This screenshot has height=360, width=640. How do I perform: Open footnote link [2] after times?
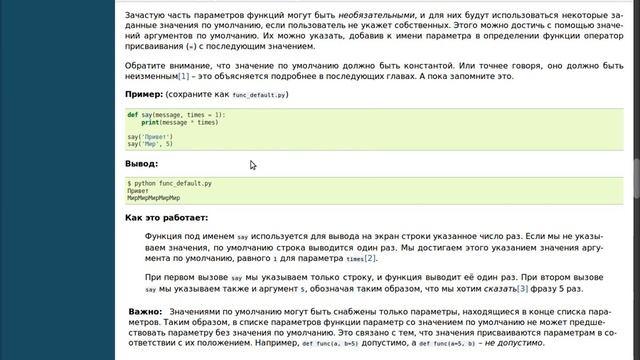[x=370, y=258]
